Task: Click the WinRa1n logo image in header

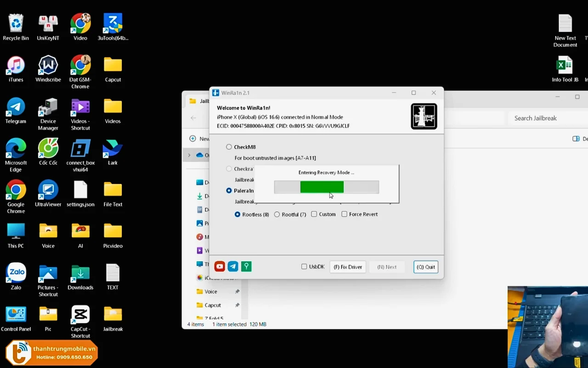Action: pyautogui.click(x=424, y=116)
